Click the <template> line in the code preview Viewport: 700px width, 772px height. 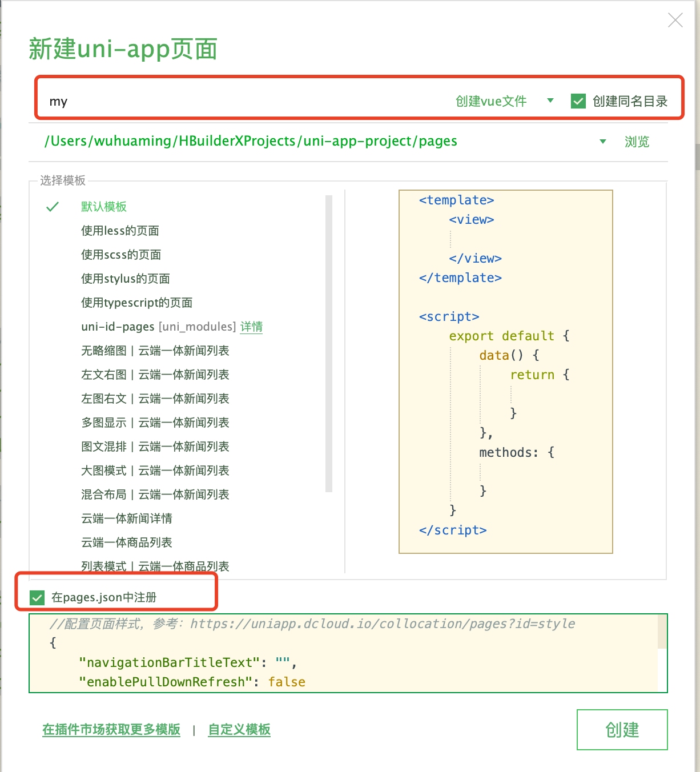pyautogui.click(x=456, y=200)
